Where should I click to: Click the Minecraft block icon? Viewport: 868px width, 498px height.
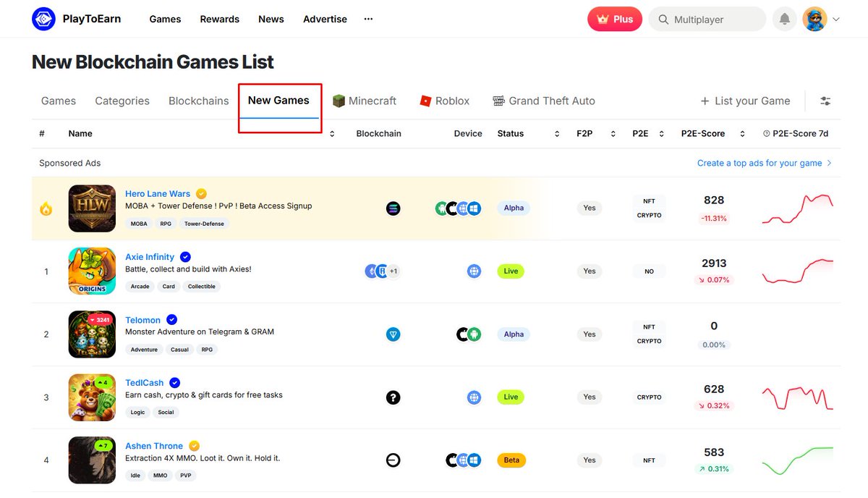point(339,101)
